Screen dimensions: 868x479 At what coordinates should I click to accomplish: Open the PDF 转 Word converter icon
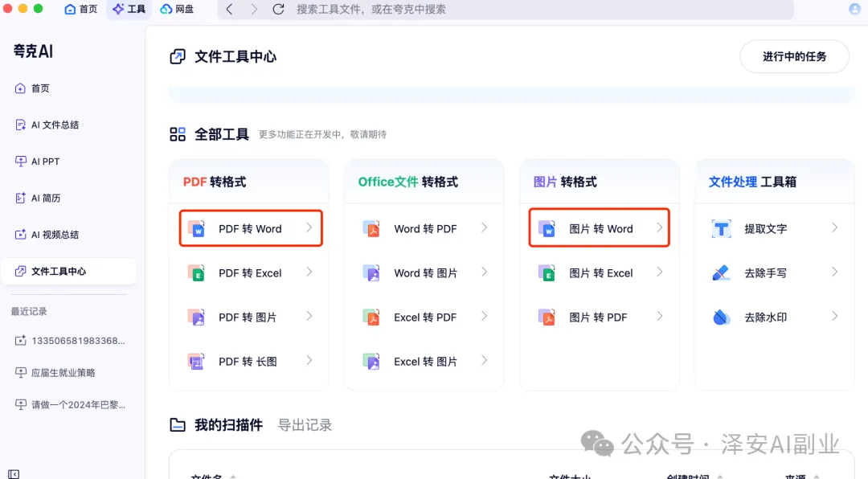197,228
